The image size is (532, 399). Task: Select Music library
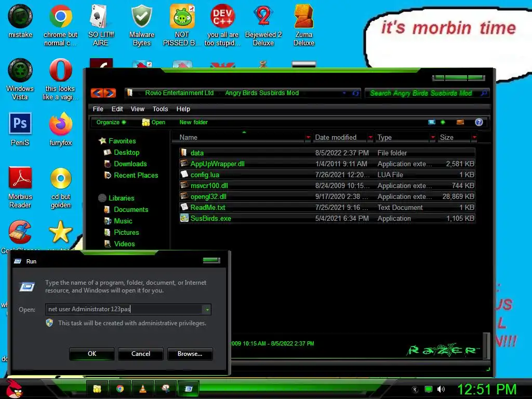[123, 221]
